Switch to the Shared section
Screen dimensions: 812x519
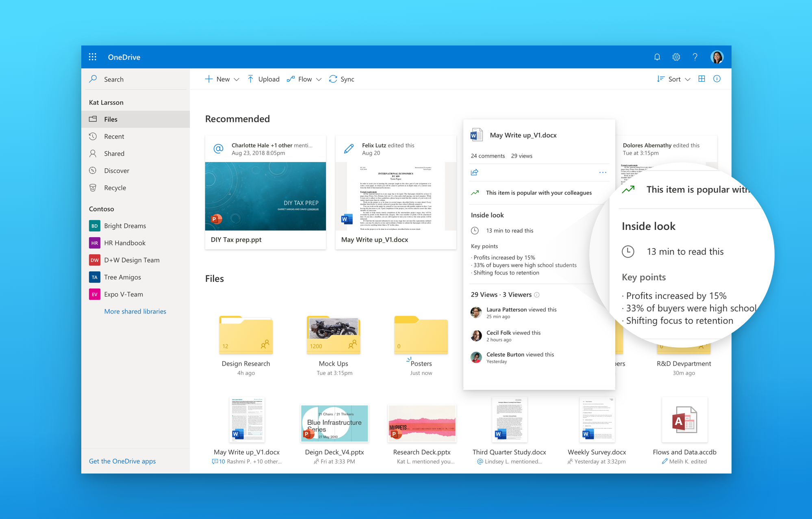(114, 153)
